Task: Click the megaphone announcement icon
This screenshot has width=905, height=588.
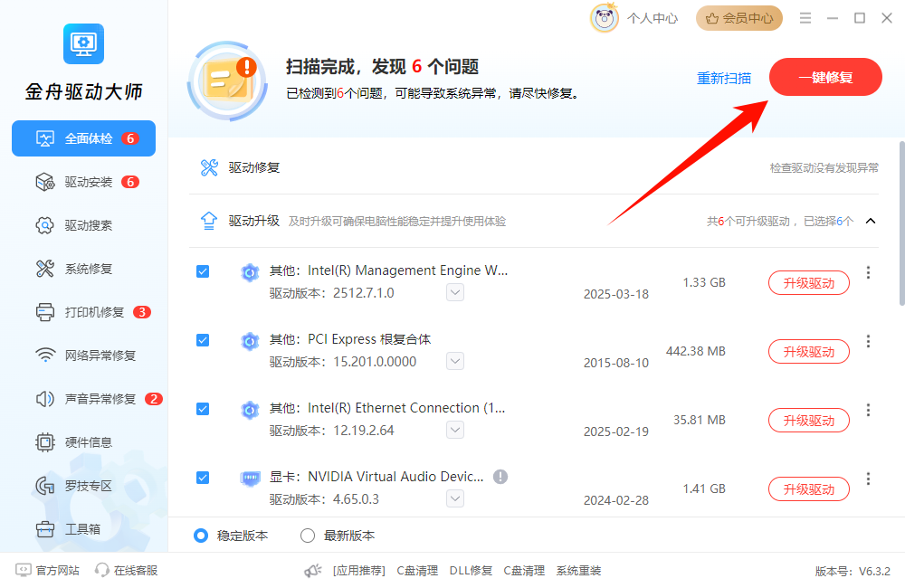Action: point(313,571)
